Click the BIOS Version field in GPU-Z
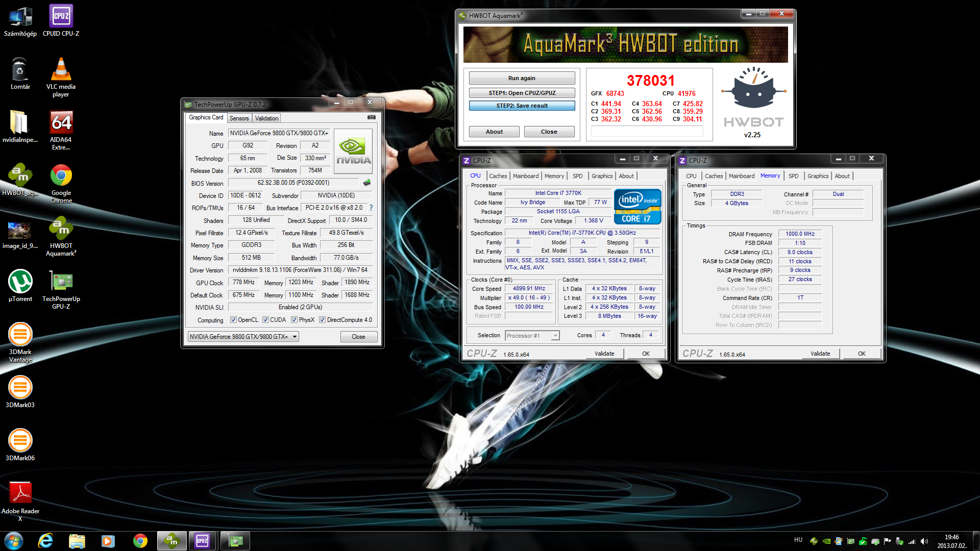 click(293, 183)
